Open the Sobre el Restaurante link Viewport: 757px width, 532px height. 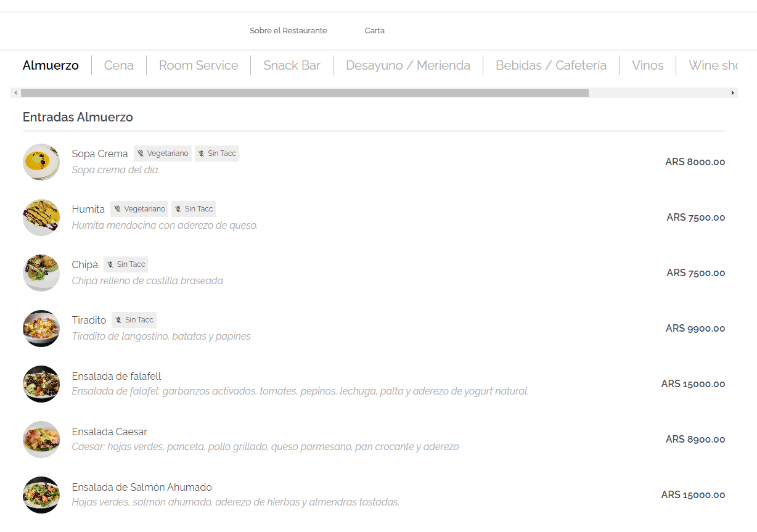click(x=288, y=31)
